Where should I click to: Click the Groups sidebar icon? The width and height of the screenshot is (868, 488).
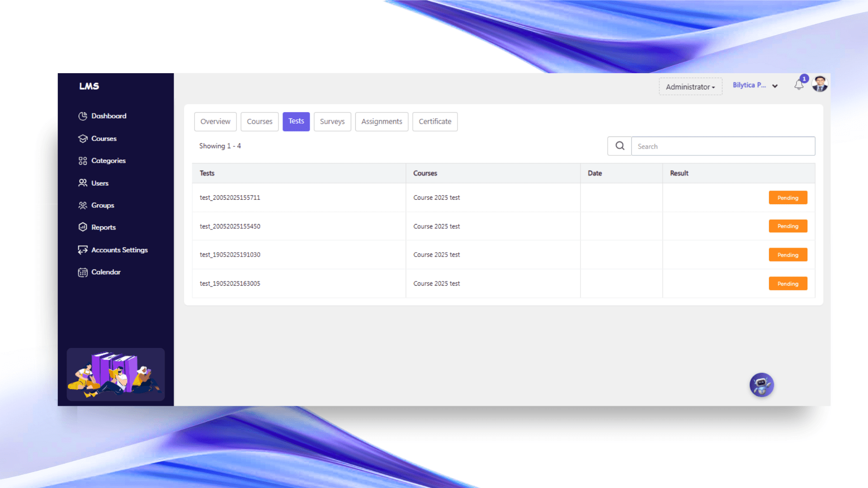point(83,206)
